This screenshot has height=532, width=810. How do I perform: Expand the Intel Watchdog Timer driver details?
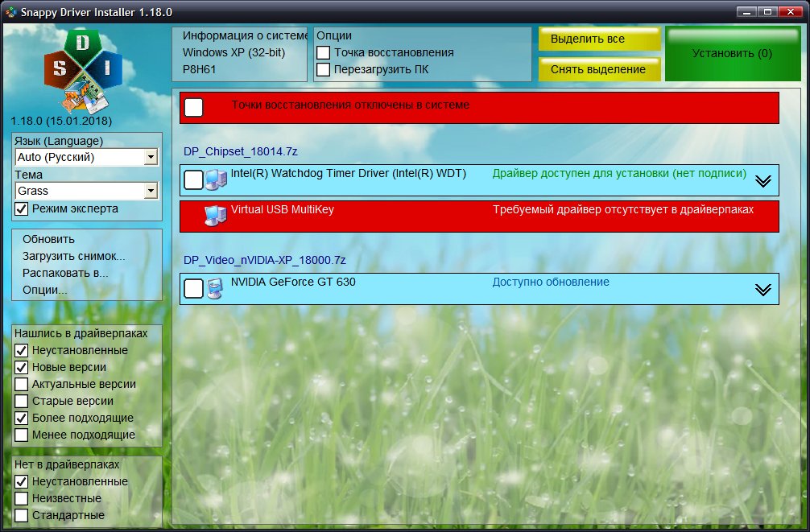(763, 181)
